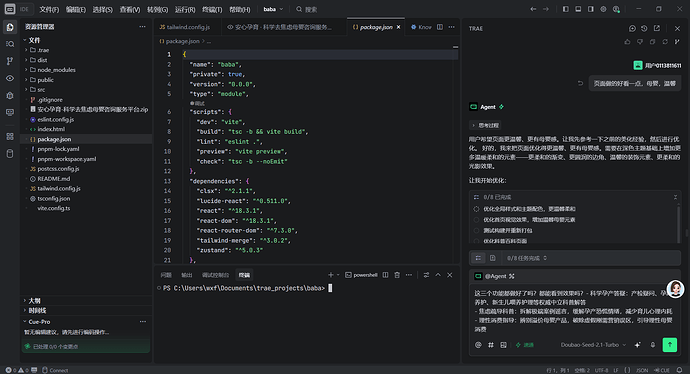Expand the 思考过程 thinking section
This screenshot has height=374, width=690.
(485, 125)
